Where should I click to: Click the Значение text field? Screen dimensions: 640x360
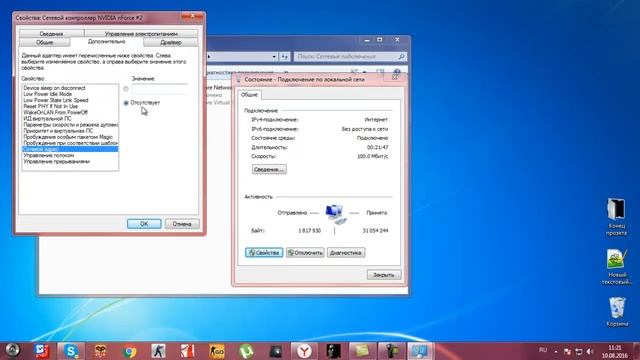[160, 89]
